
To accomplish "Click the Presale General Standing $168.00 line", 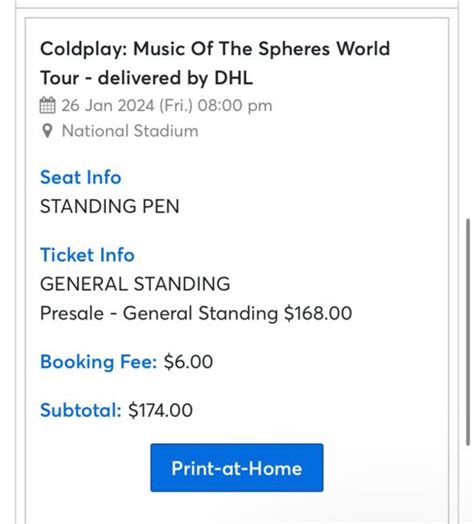I will [196, 313].
